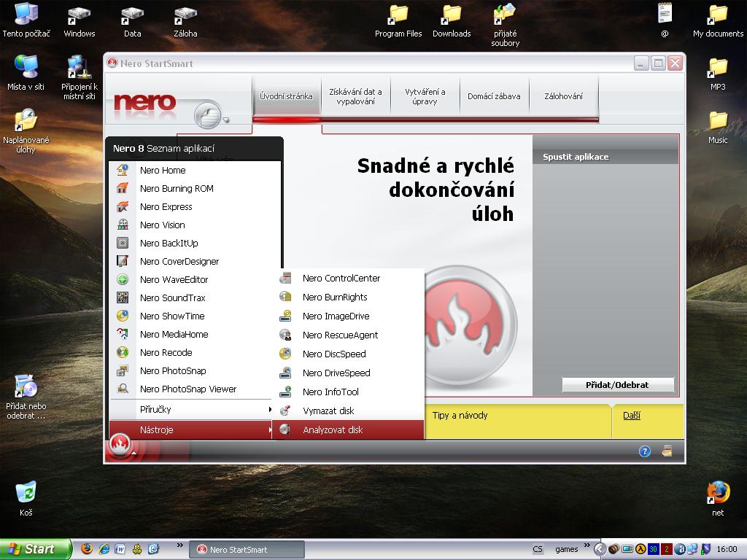Click the Nero ShowTime icon
This screenshot has height=560, width=747.
123,316
